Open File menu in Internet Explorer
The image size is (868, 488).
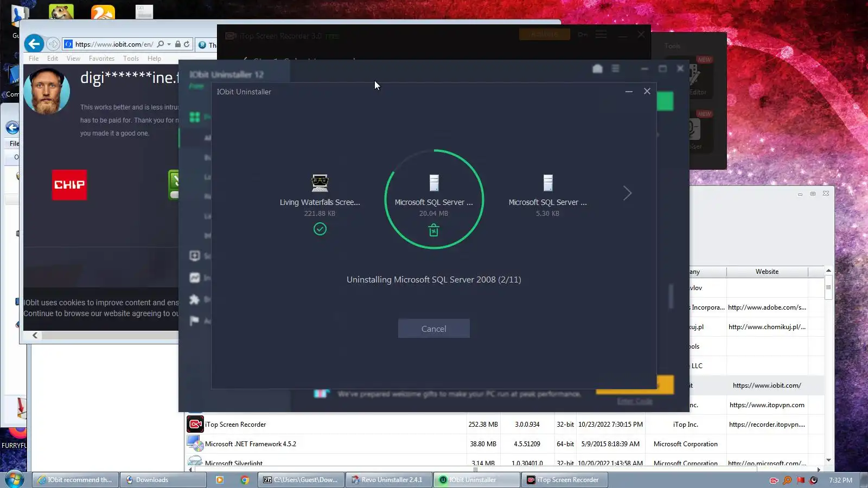click(x=34, y=59)
